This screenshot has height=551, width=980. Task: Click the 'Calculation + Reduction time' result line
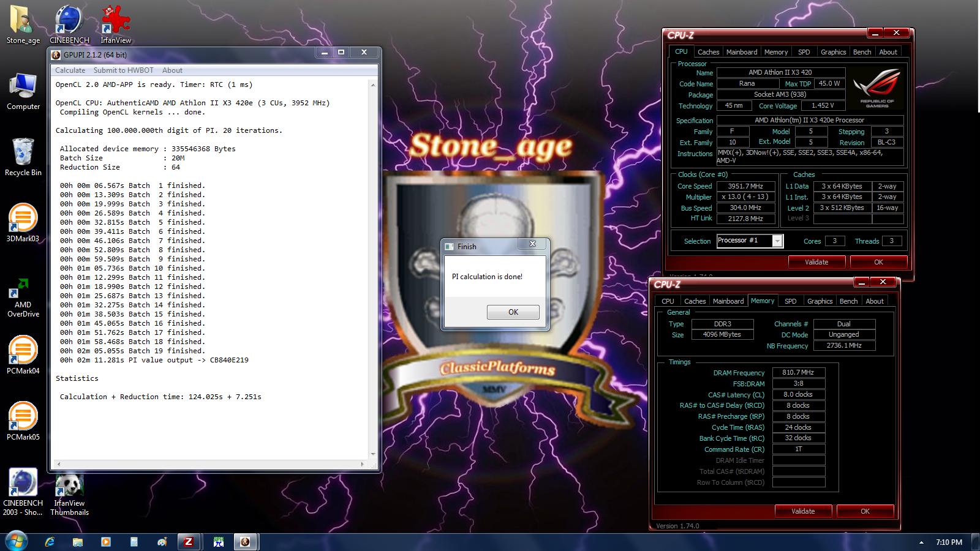[x=160, y=397]
